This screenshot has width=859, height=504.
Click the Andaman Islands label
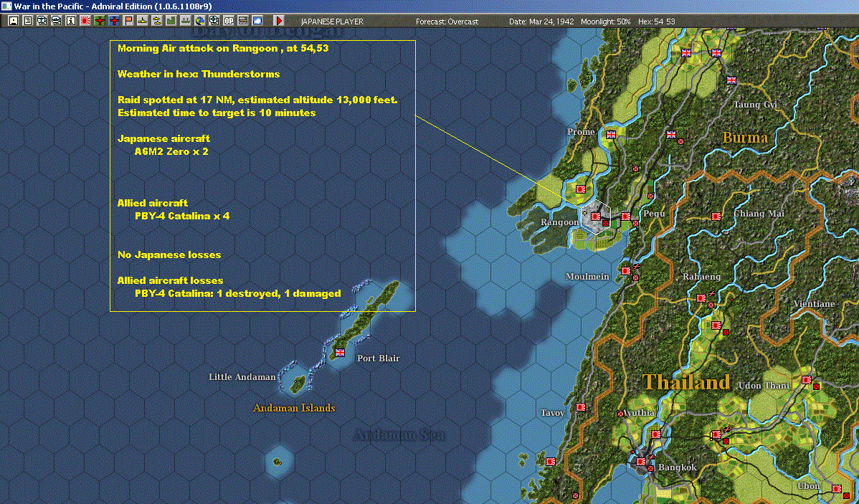(x=294, y=408)
